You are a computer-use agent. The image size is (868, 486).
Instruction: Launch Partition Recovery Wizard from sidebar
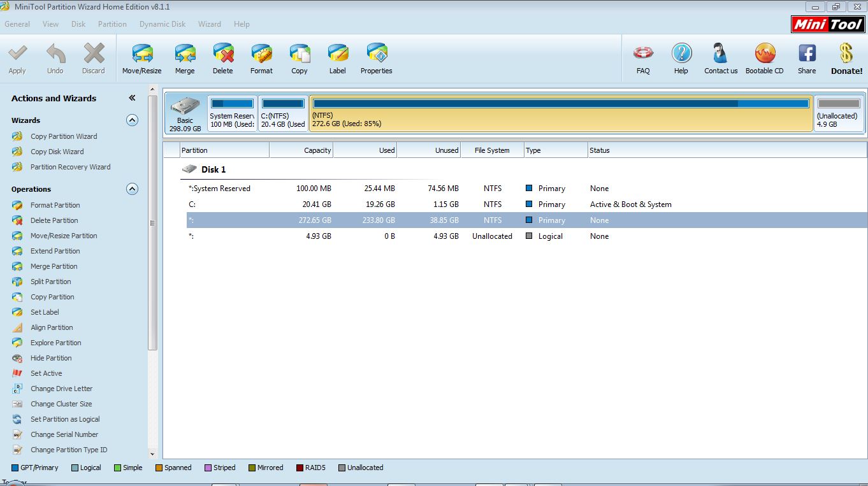tap(70, 167)
